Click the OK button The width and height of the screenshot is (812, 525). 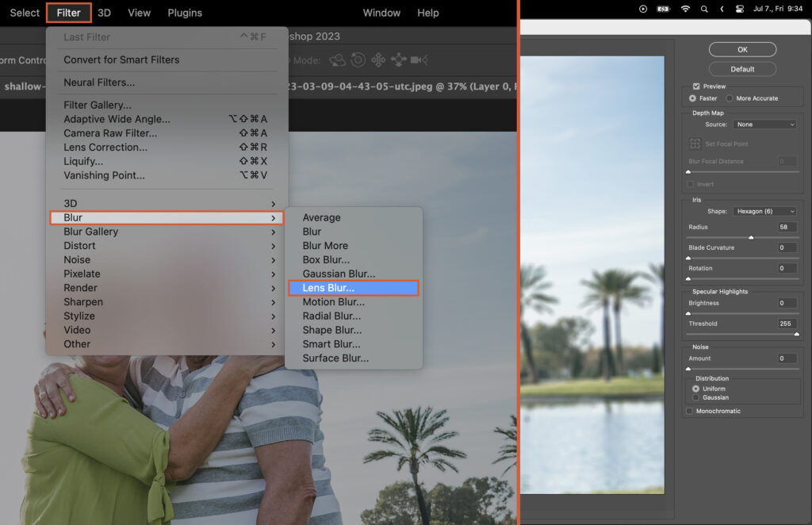click(x=742, y=49)
